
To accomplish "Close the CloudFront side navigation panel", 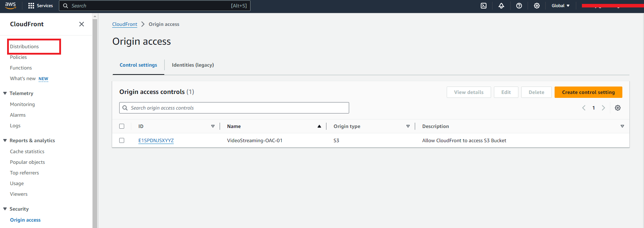I will point(82,24).
